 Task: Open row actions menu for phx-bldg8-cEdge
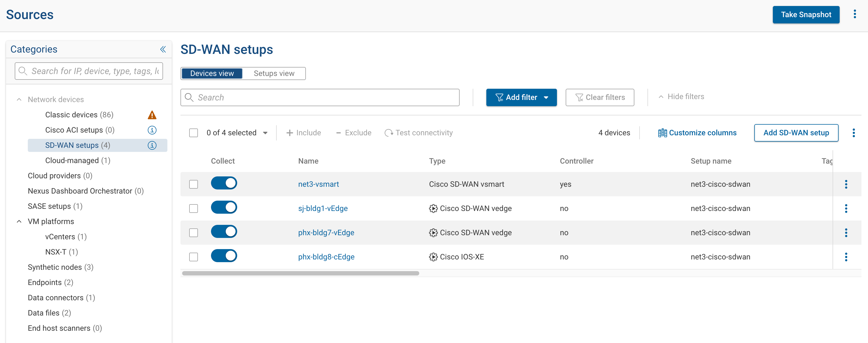846,257
